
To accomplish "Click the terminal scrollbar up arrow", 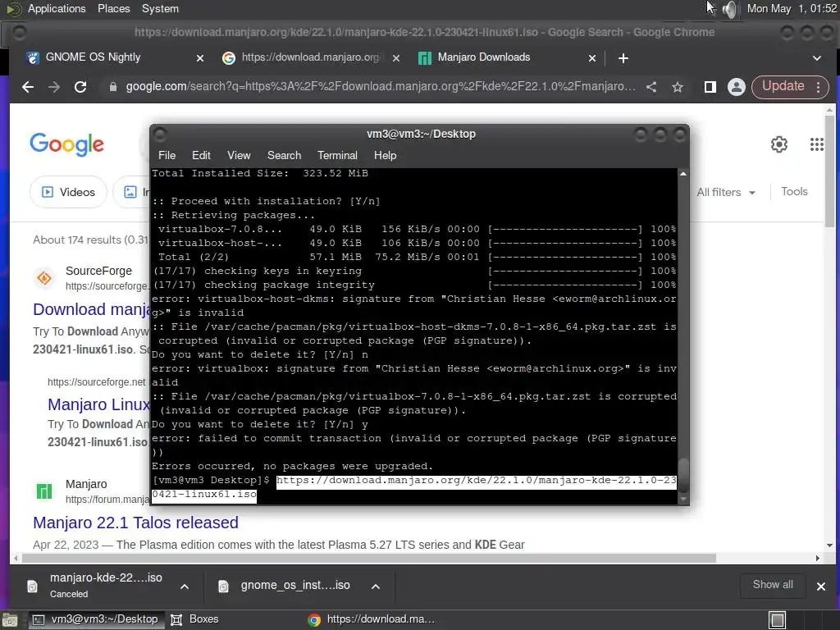I will [683, 174].
